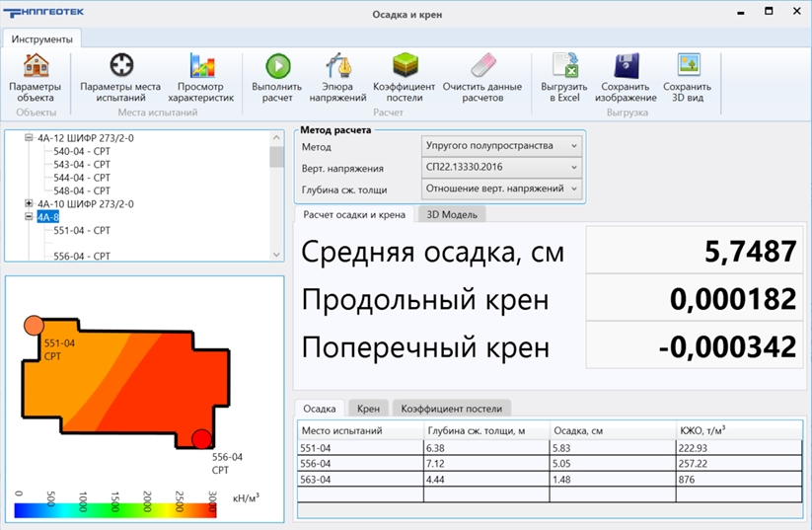The width and height of the screenshot is (812, 530).
Task: Save 3D view with Сохранить 3D вид
Action: 687,67
